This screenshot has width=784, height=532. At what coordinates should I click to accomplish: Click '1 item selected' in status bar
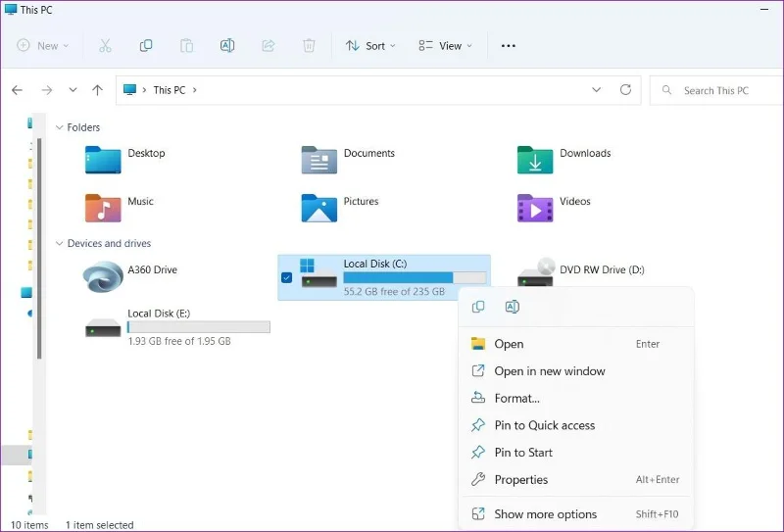[100, 525]
